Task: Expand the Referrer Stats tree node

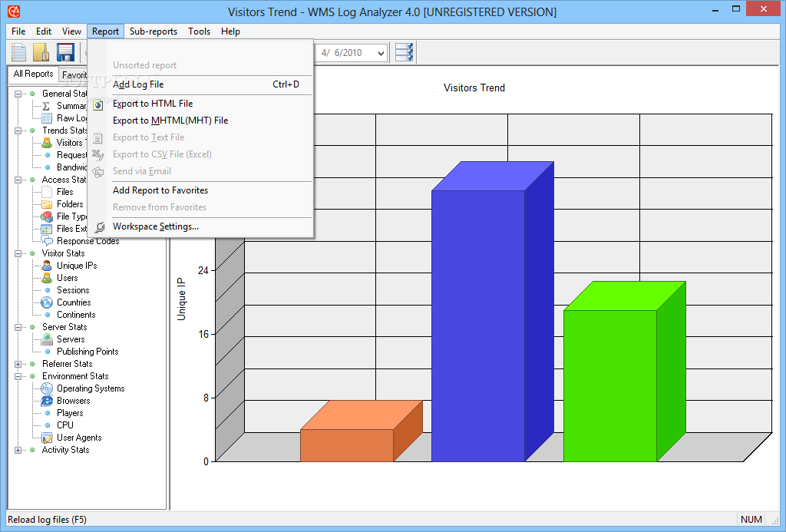Action: [18, 364]
